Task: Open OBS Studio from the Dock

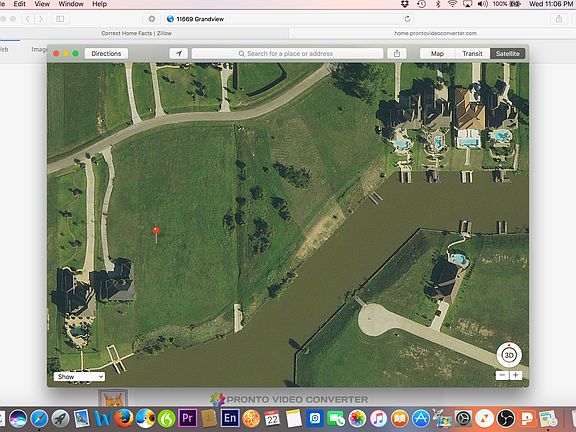Action: (506, 418)
